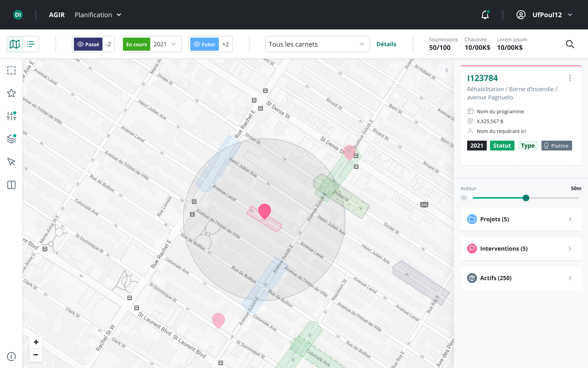
Task: Click the Autour radius slider handle
Action: (x=526, y=198)
